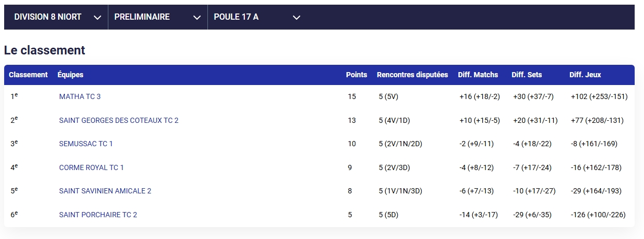Click the Rencontres disputées column header

[412, 75]
